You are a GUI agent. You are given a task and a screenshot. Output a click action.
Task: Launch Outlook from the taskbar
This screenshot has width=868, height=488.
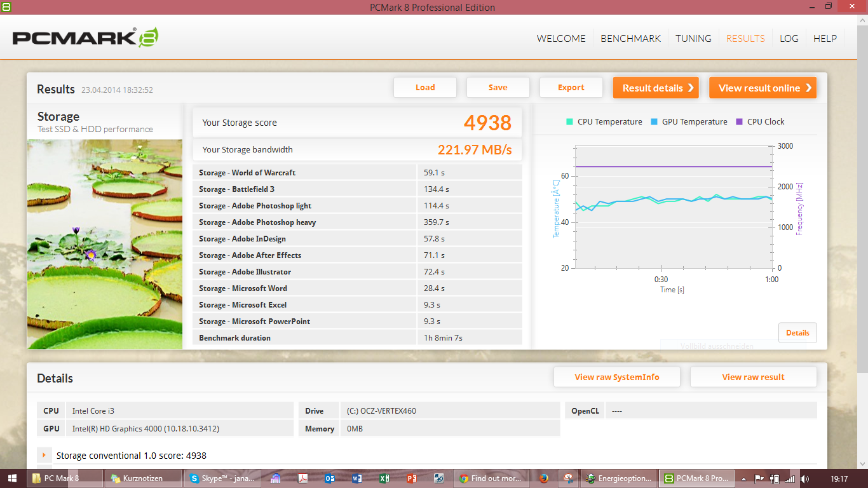(x=330, y=478)
